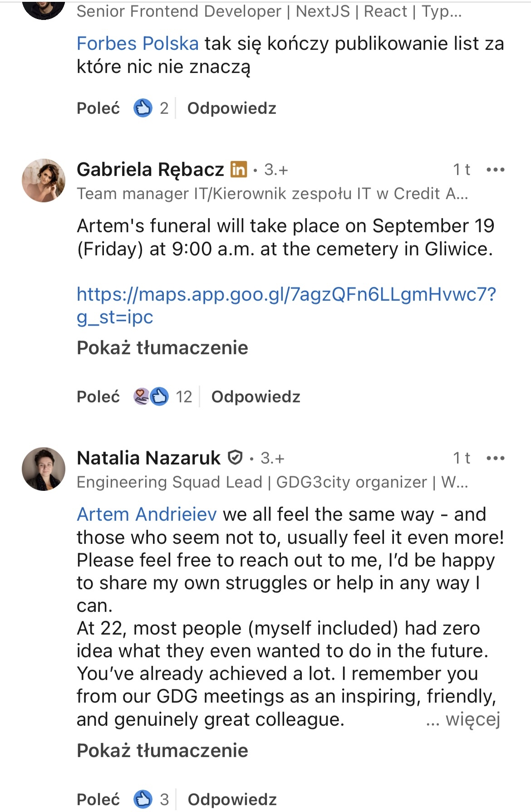Screen dimensions: 531x812
Task: Open Gabriela Rębacz's profile photo
Action: pyautogui.click(x=44, y=181)
